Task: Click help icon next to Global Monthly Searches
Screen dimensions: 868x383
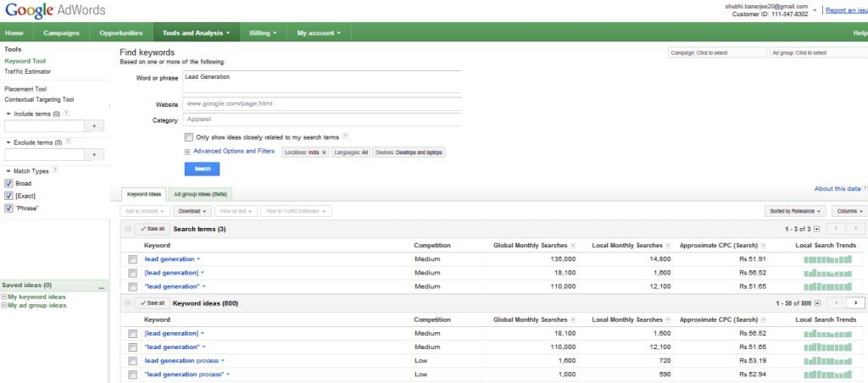Action: pos(574,246)
